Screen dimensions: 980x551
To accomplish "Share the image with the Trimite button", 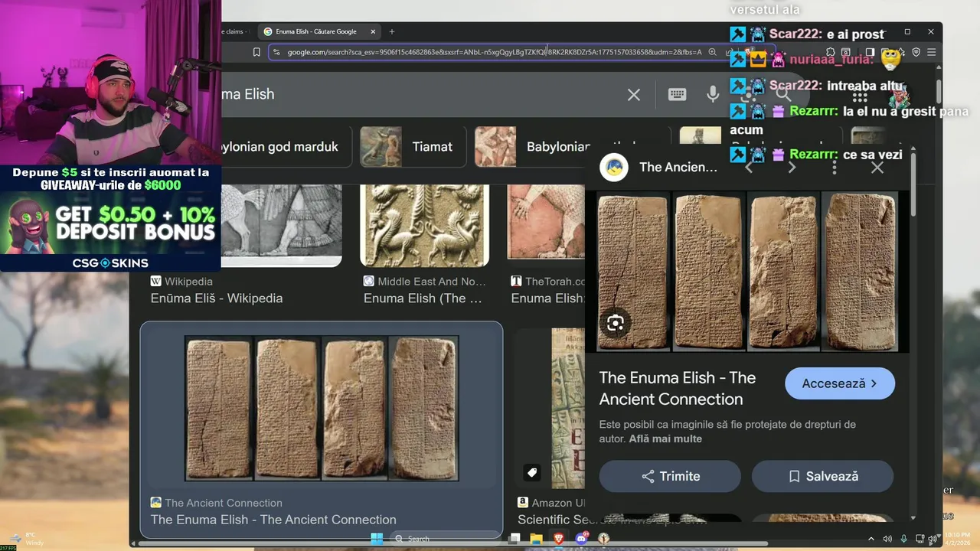I will (670, 476).
